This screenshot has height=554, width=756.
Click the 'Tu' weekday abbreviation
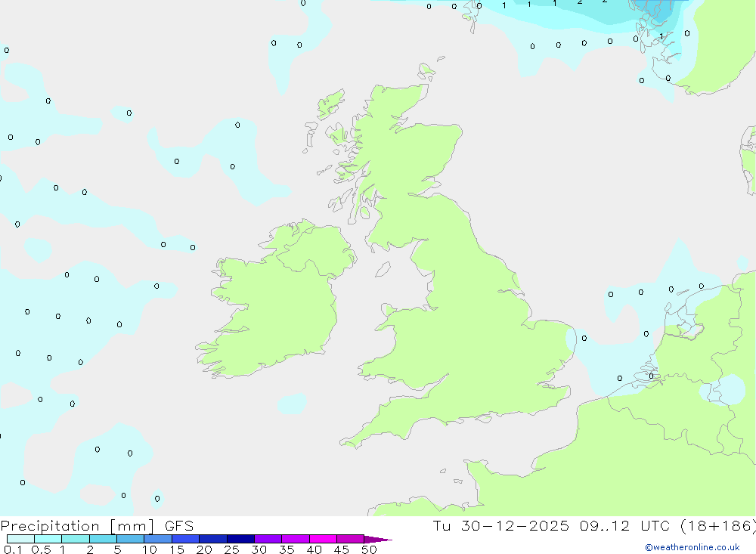coord(442,526)
